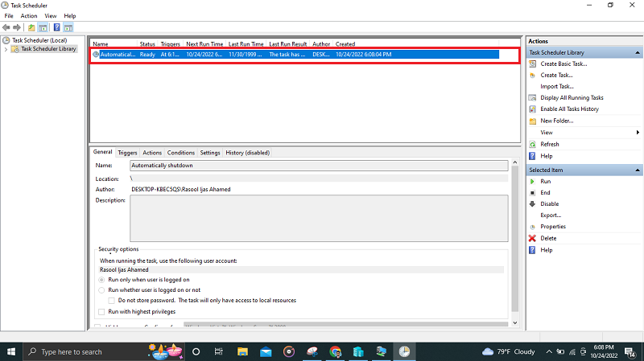This screenshot has height=361, width=644.
Task: Click the green Refresh icon
Action: tap(532, 145)
